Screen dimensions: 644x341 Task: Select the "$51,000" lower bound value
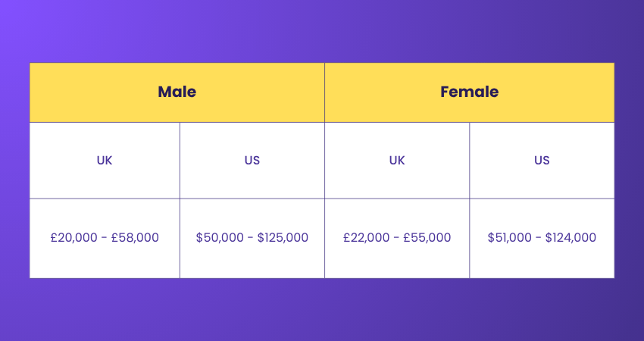511,237
